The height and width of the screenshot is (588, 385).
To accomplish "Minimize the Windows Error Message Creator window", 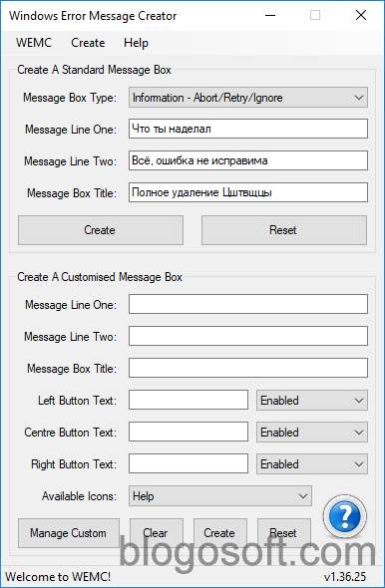I will 270,15.
